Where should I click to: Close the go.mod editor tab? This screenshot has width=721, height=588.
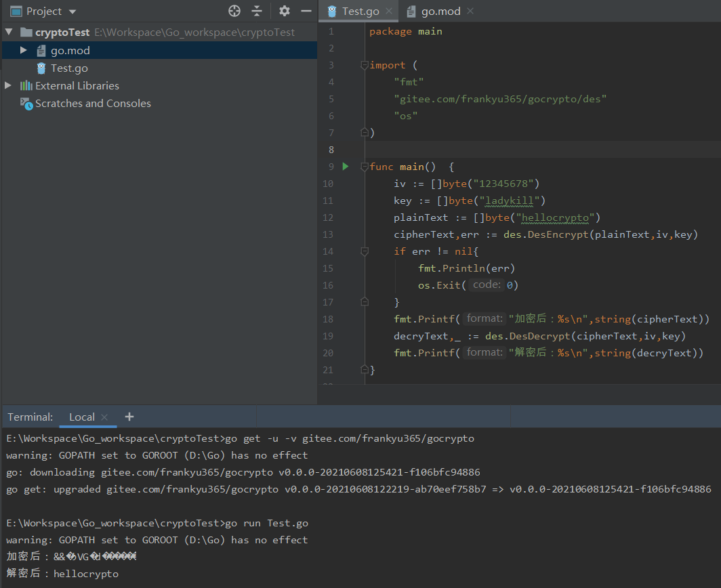(470, 11)
